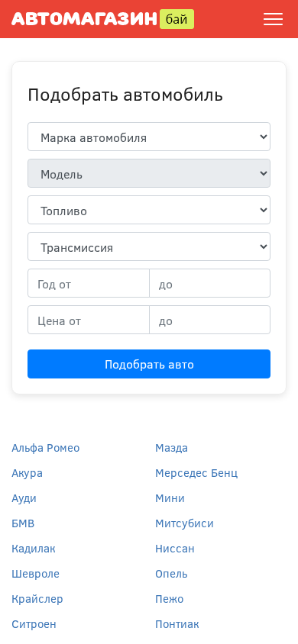This screenshot has height=644, width=298.
Task: Open the Понтиак brand link
Action: click(x=177, y=624)
